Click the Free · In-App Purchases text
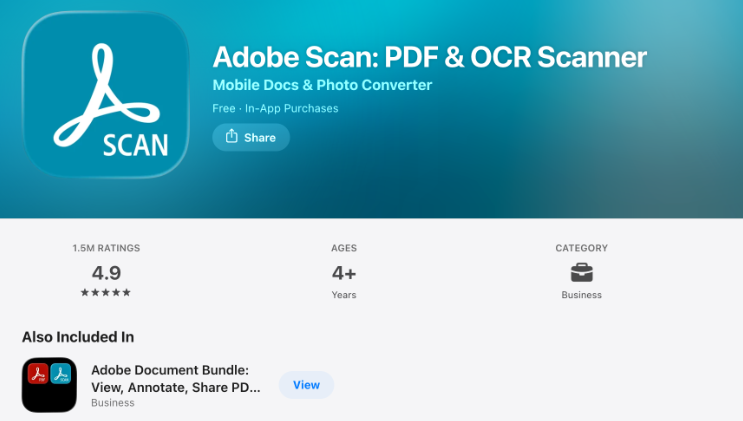Image resolution: width=743 pixels, height=421 pixels. pyautogui.click(x=275, y=108)
